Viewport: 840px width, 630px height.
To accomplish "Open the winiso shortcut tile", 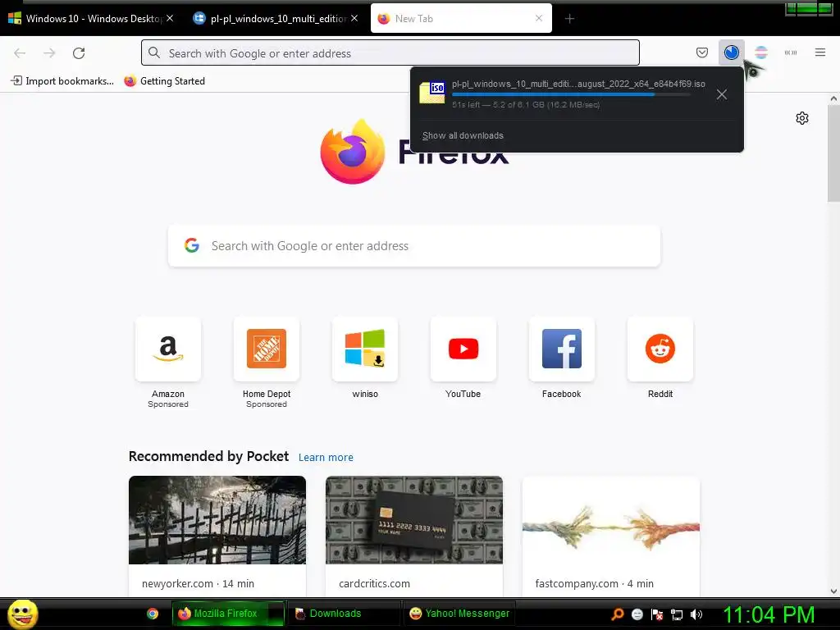I will [x=365, y=349].
